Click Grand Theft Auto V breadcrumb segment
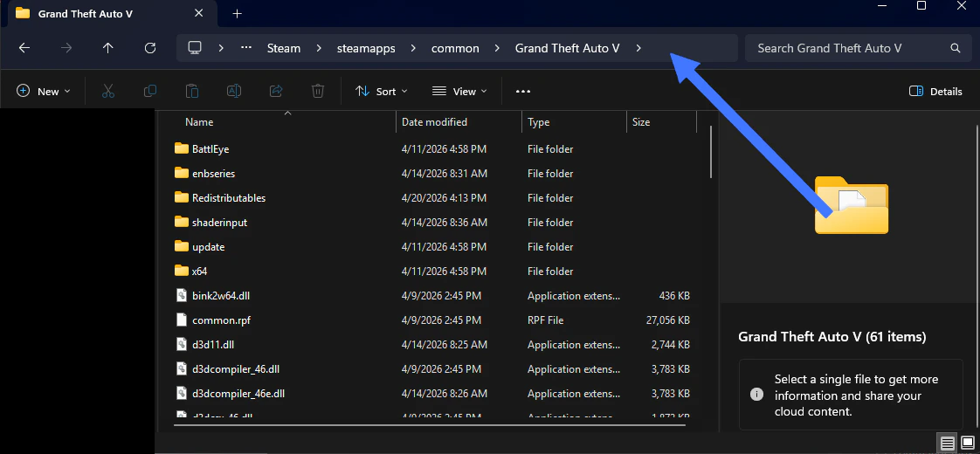 (568, 48)
